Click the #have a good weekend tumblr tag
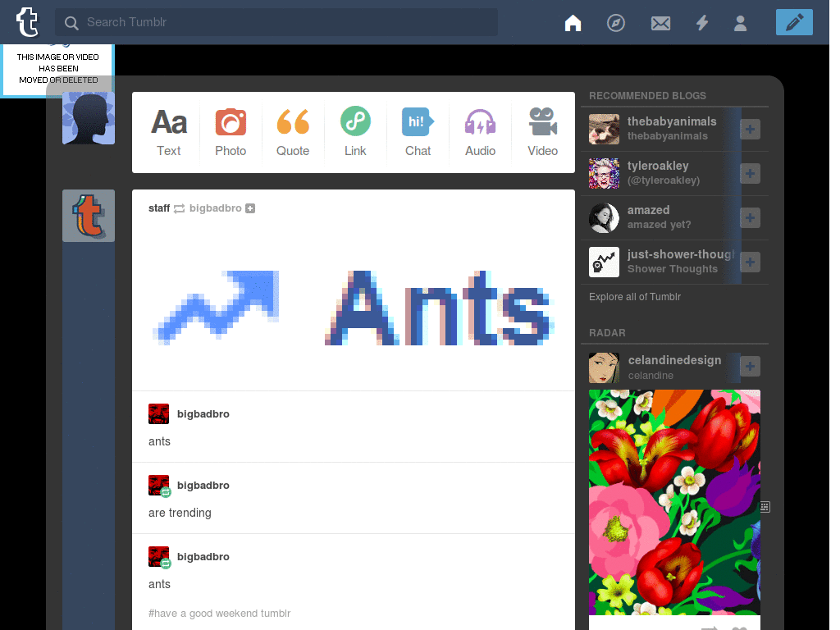This screenshot has height=630, width=840. click(x=219, y=613)
